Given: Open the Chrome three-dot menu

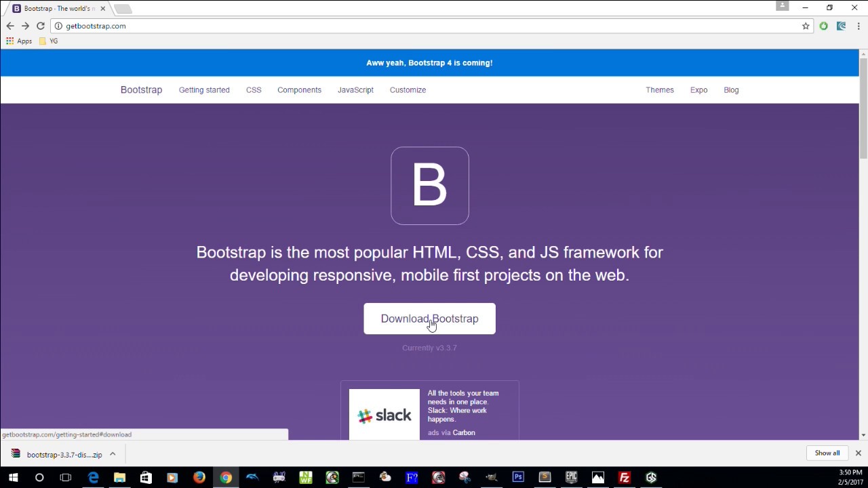Looking at the screenshot, I should tap(859, 26).
